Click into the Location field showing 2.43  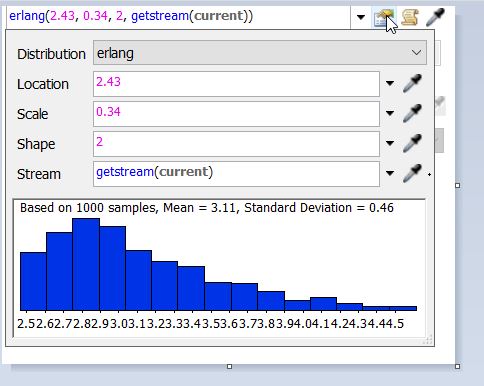(236, 84)
